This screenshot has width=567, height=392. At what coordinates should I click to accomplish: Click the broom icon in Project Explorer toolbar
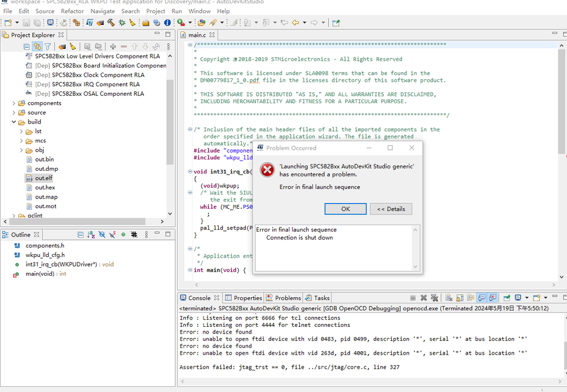point(73,47)
